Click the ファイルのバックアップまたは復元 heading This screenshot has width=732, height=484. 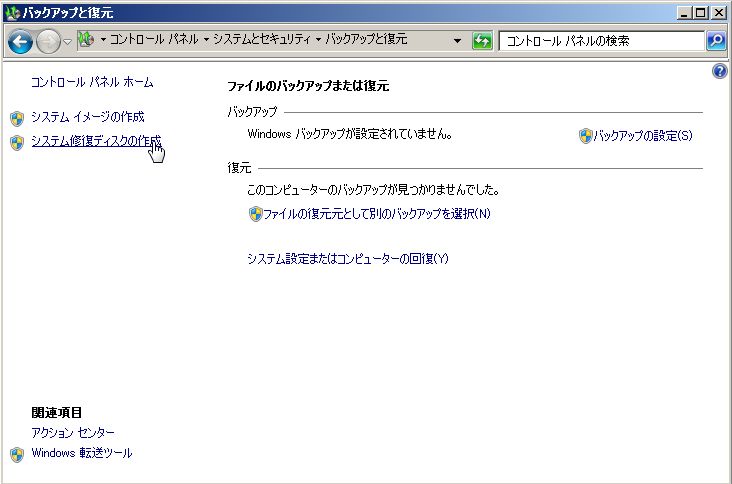click(308, 86)
